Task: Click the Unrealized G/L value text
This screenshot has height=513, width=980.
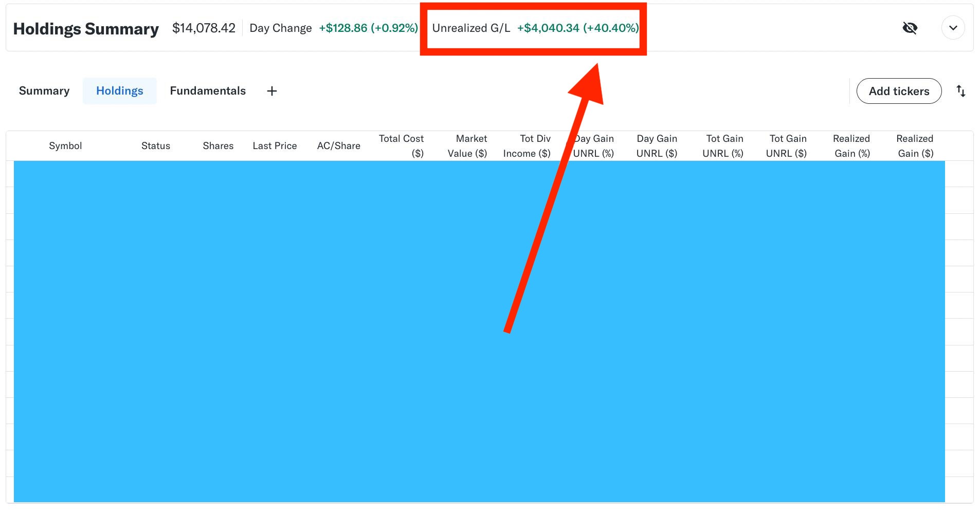Action: pyautogui.click(x=578, y=28)
